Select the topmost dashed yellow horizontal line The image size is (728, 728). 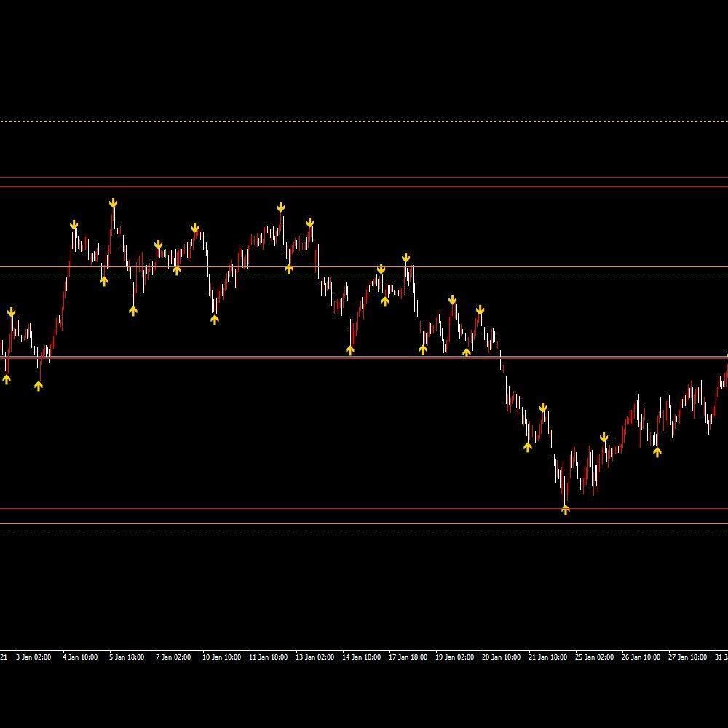pyautogui.click(x=364, y=121)
